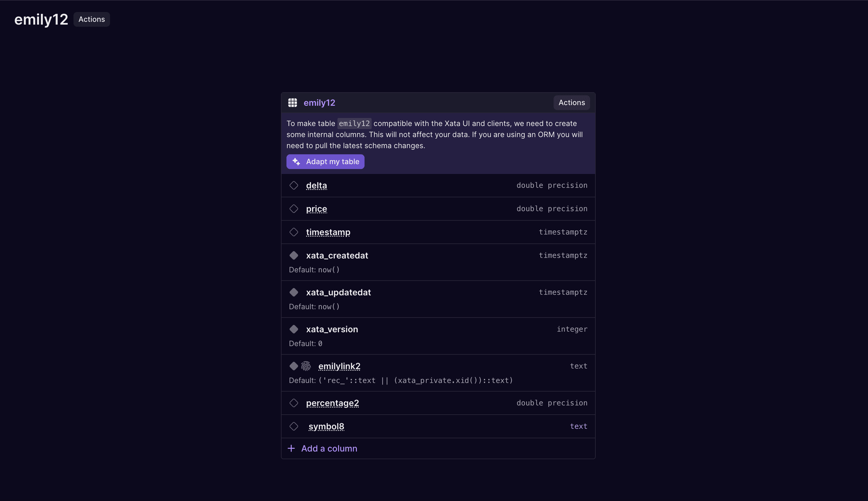Screen dimensions: 868x501
Task: Select the percentage2 column name
Action: (332, 403)
